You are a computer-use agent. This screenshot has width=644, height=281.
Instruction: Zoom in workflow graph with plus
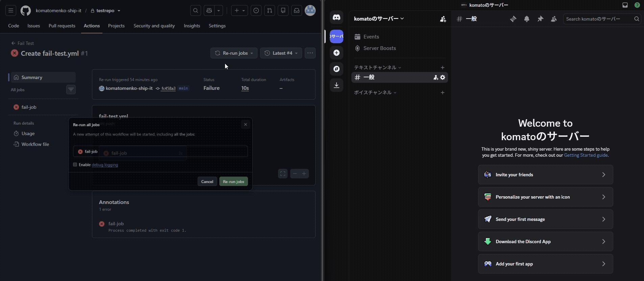[x=304, y=174]
